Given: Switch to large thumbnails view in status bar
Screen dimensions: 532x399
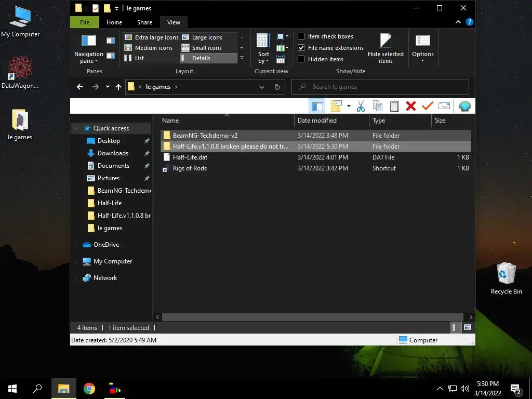Looking at the screenshot, I should [468, 327].
